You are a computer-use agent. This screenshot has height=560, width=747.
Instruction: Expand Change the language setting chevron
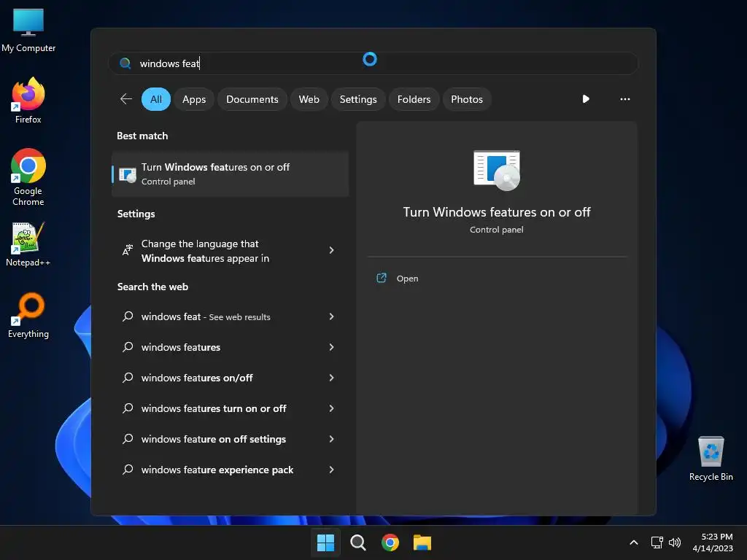click(332, 250)
